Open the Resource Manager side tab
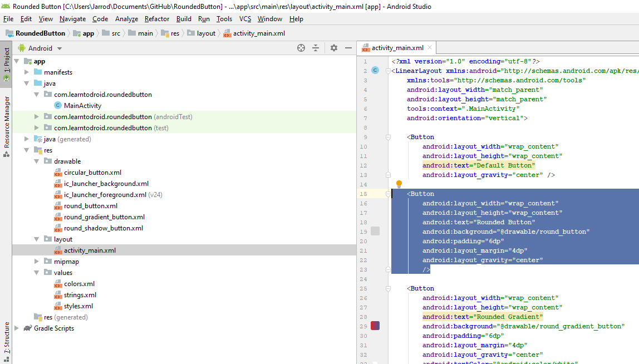Image resolution: width=639 pixels, height=364 pixels. point(7,126)
